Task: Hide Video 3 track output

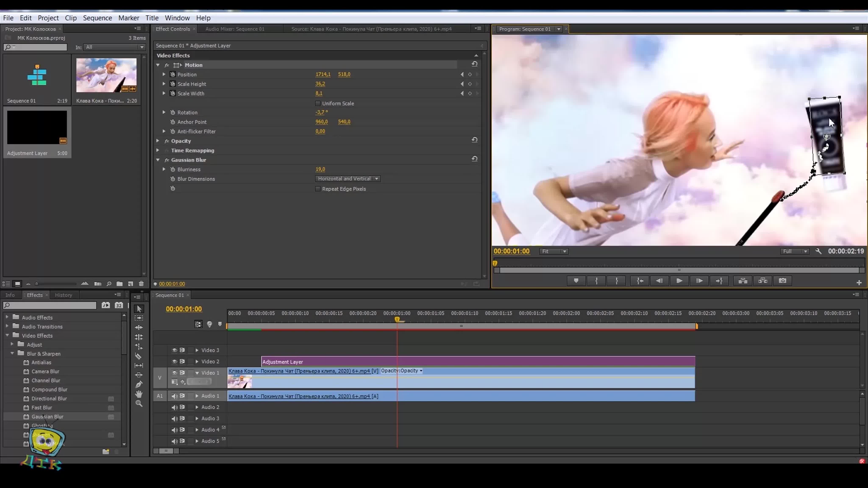Action: (x=174, y=350)
